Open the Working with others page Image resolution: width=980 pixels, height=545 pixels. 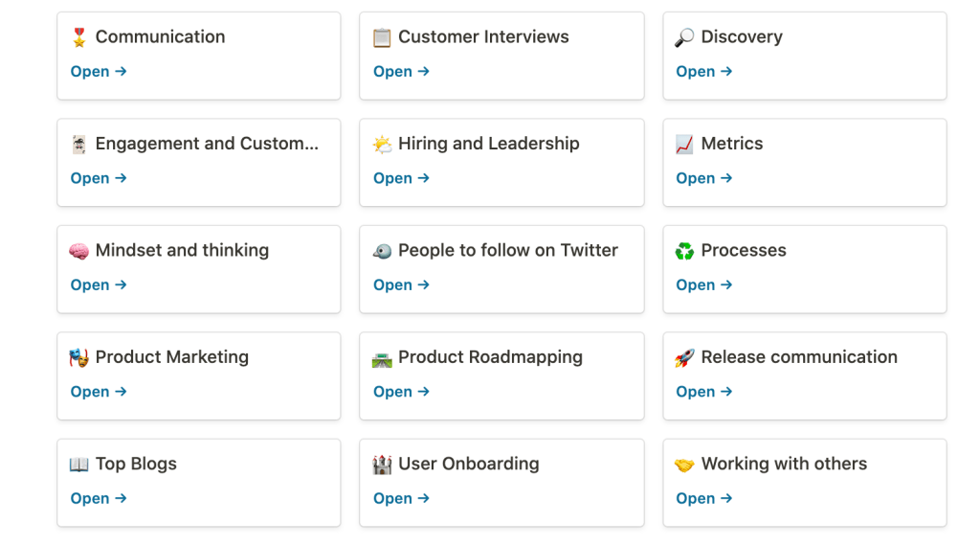click(703, 498)
